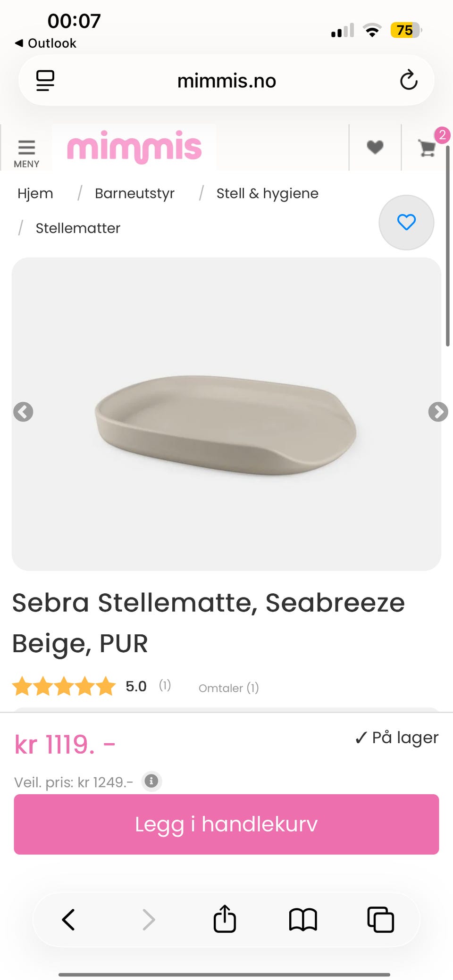Open the Stell & hygiene breadcrumb
The height and width of the screenshot is (980, 453).
tap(268, 193)
